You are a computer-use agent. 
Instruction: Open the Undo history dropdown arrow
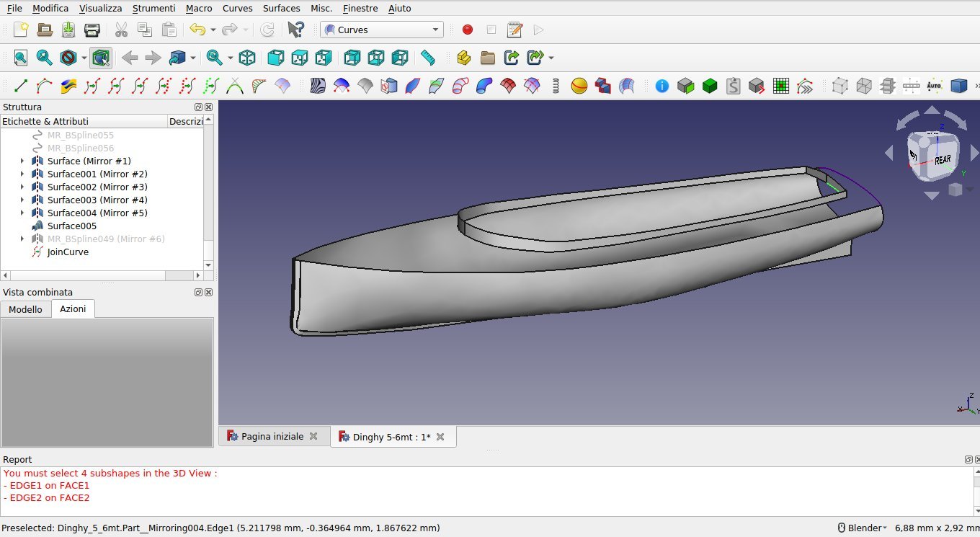213,30
